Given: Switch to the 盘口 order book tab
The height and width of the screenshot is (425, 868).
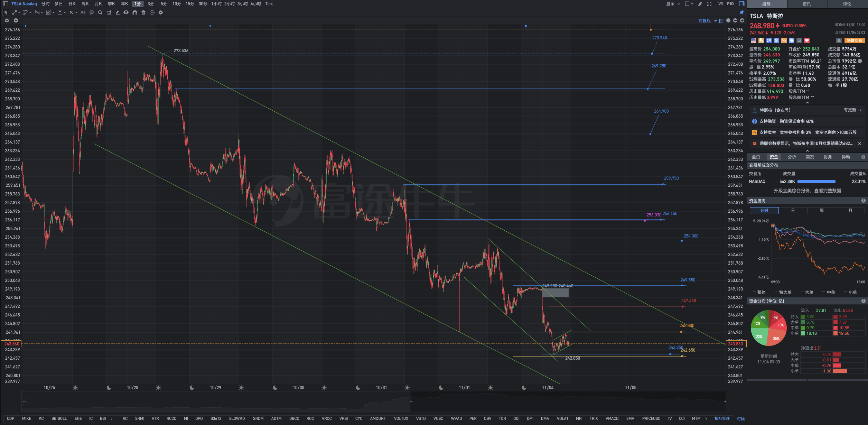Looking at the screenshot, I should click(756, 157).
